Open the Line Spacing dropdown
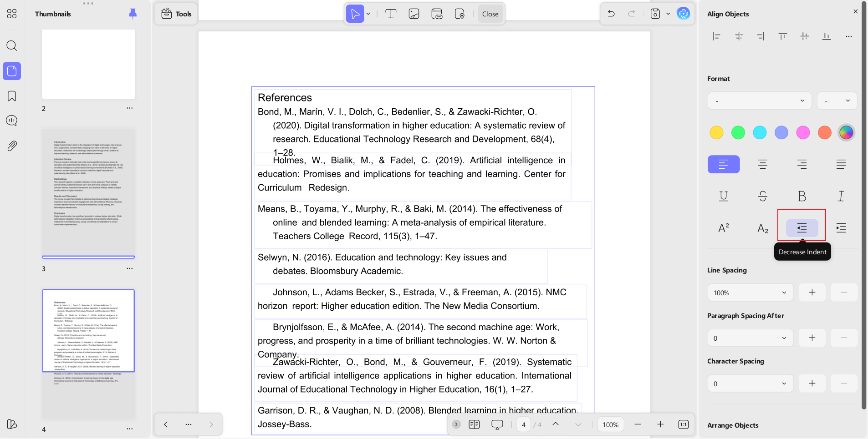868x439 pixels. coord(751,293)
